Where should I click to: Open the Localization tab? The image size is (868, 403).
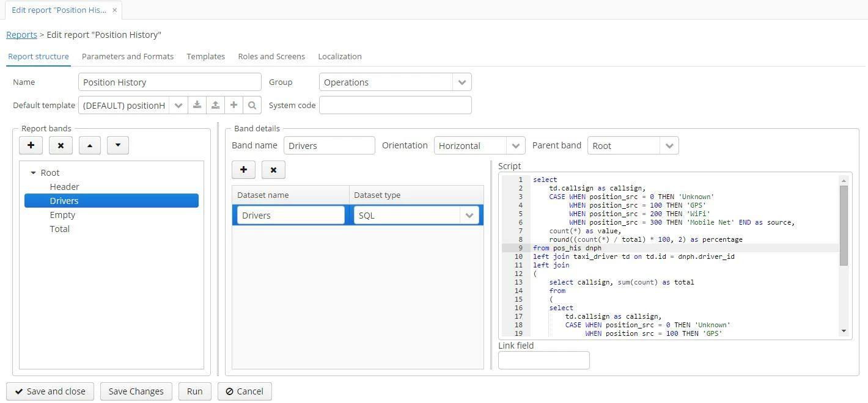340,56
